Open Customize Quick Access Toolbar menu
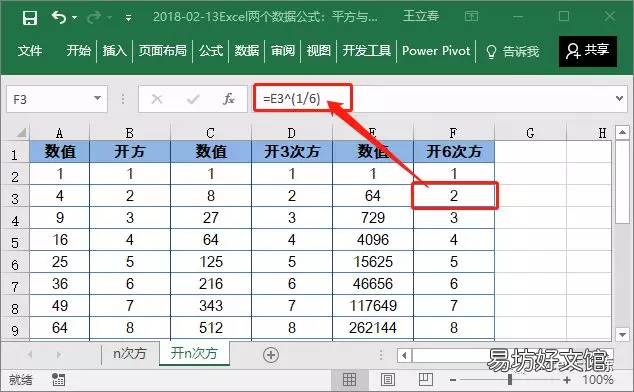 [128, 18]
